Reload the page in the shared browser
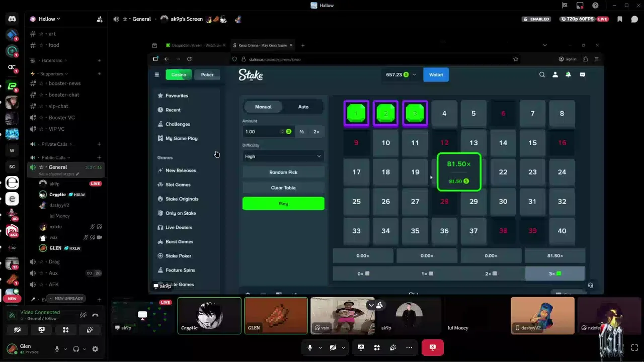 [189, 59]
